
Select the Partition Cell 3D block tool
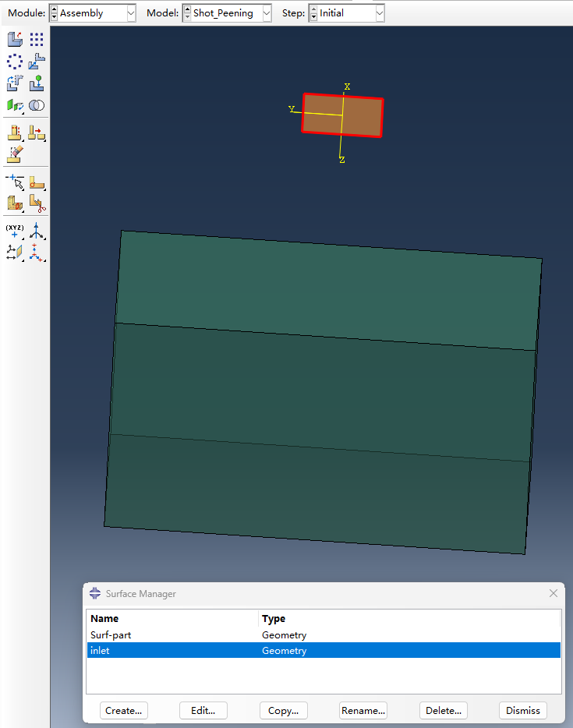point(15,203)
